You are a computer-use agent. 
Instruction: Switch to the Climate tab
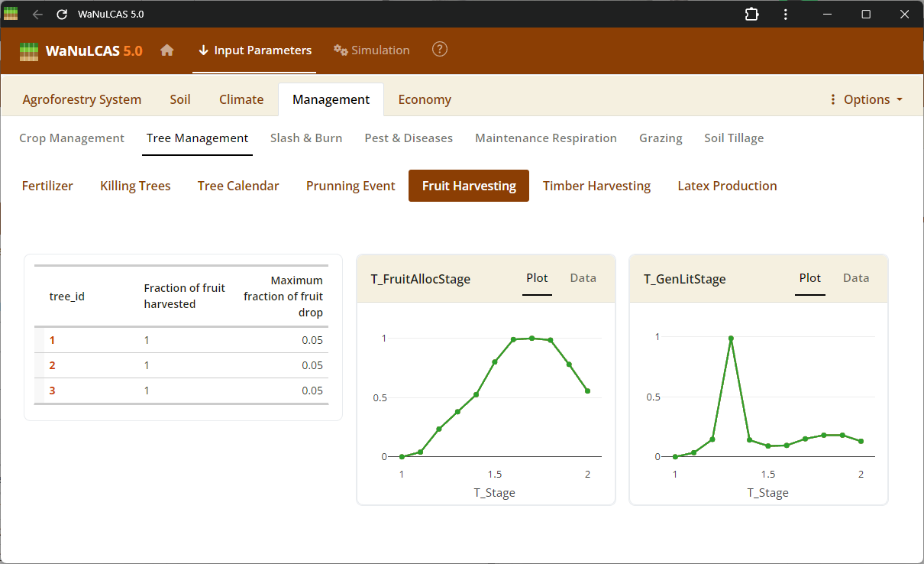click(241, 99)
